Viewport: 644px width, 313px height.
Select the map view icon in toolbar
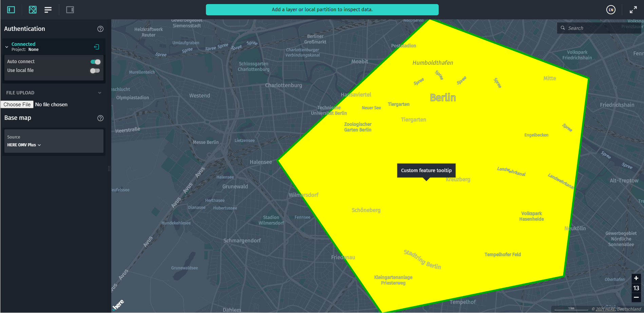[33, 10]
